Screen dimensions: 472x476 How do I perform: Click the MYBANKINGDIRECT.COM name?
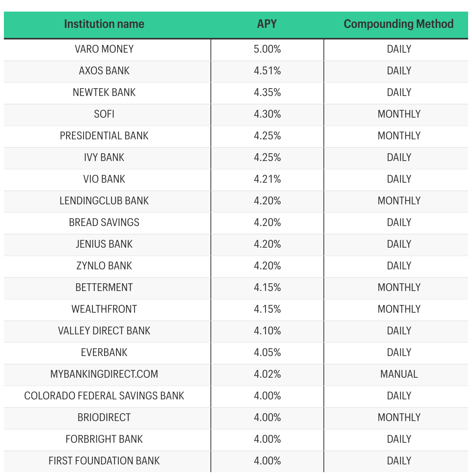pos(104,374)
